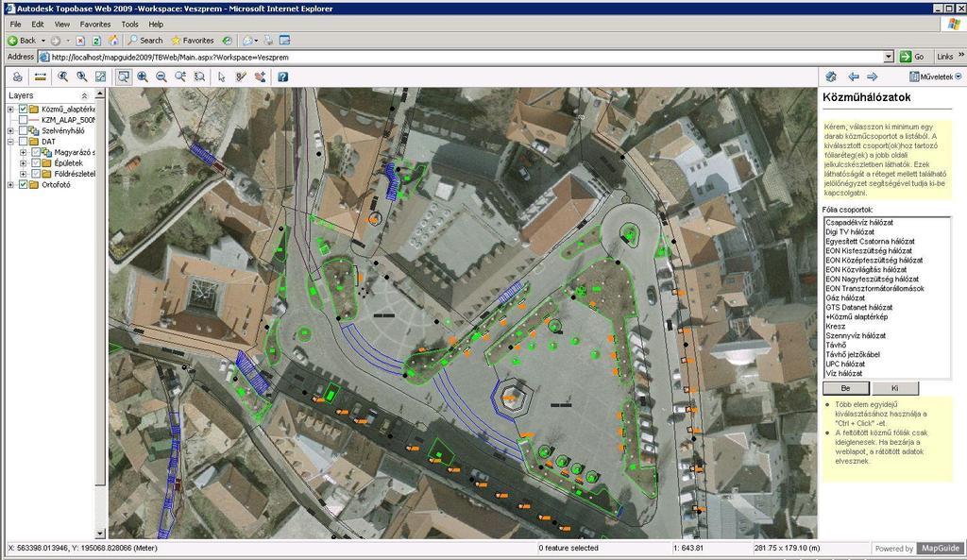Image resolution: width=967 pixels, height=560 pixels.
Task: Collapse the Layers panel chevron
Action: click(x=84, y=95)
